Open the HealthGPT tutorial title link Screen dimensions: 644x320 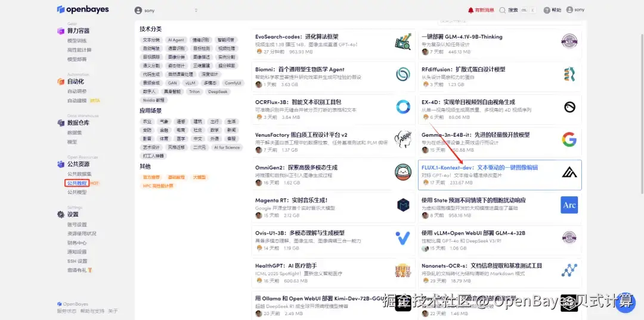pos(286,266)
